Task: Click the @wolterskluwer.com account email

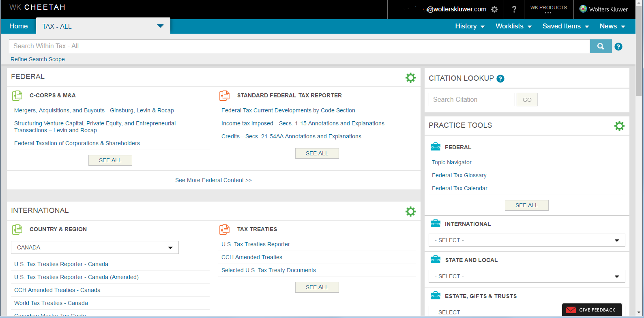Action: [457, 9]
